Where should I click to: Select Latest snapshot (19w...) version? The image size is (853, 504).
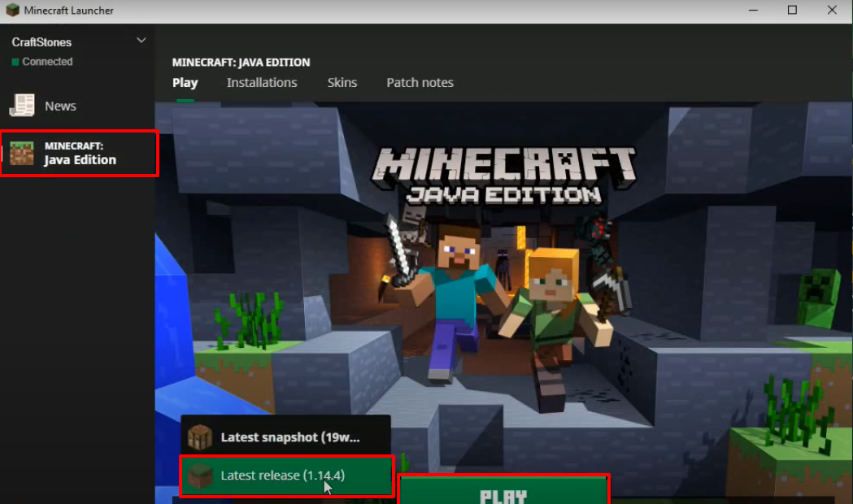coord(285,436)
